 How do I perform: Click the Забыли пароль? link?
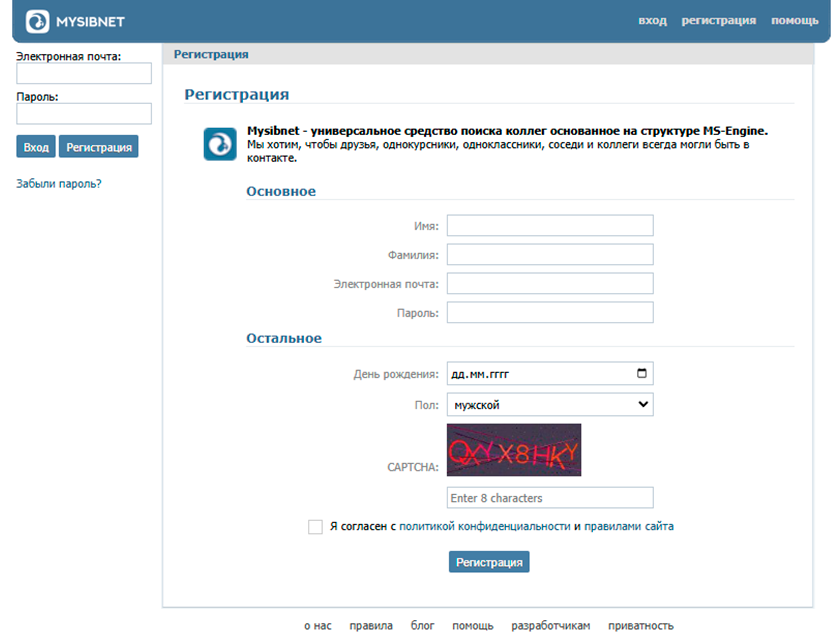pos(59,184)
